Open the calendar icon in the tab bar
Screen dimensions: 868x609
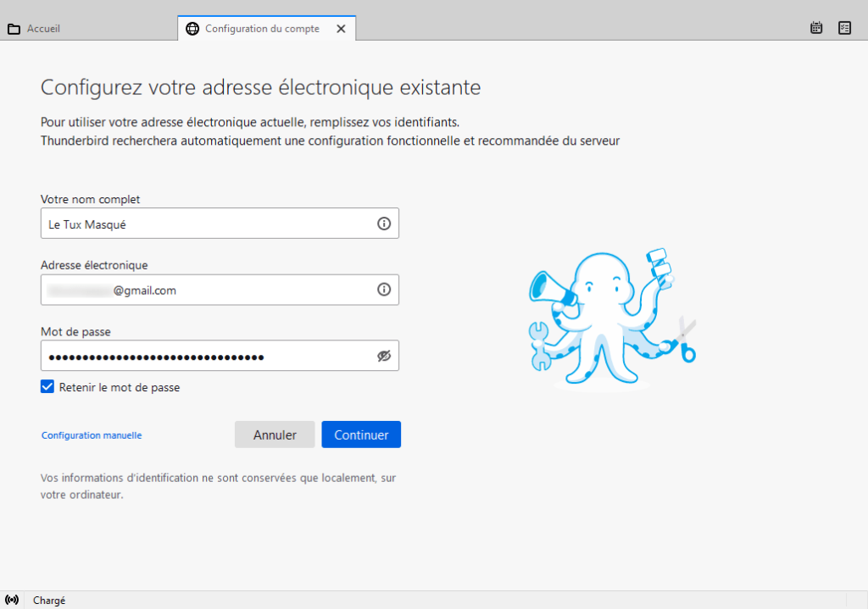click(x=816, y=28)
